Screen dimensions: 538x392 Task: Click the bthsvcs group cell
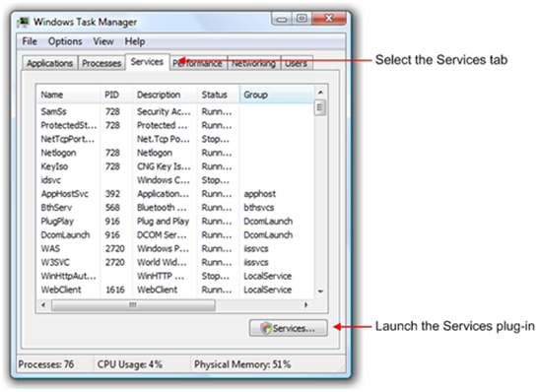click(259, 208)
